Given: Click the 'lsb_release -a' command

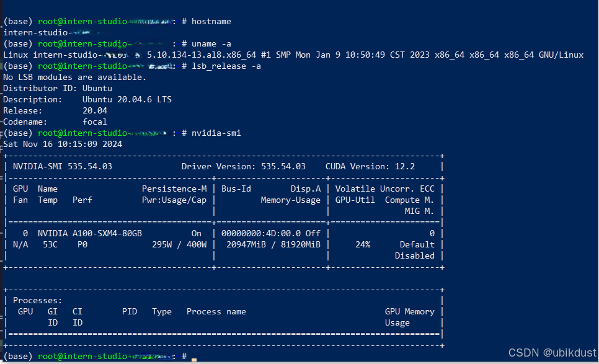Looking at the screenshot, I should (226, 66).
